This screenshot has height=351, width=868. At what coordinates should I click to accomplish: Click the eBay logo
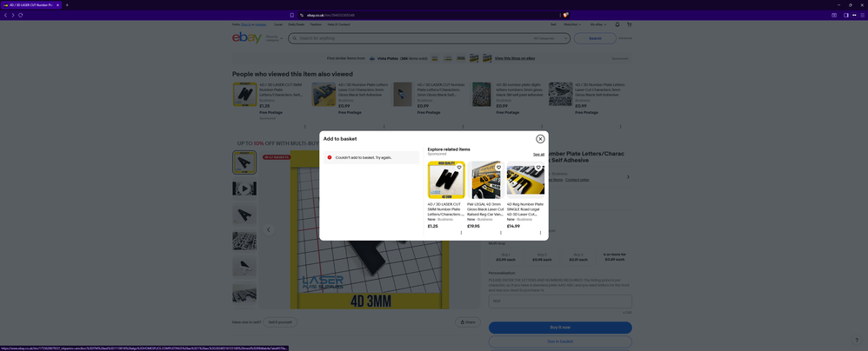click(247, 37)
